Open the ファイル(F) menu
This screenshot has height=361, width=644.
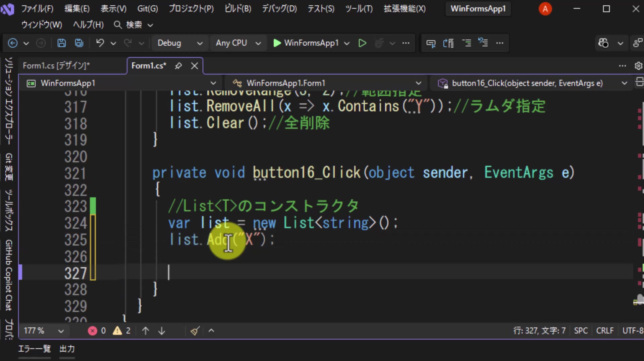[x=37, y=9]
